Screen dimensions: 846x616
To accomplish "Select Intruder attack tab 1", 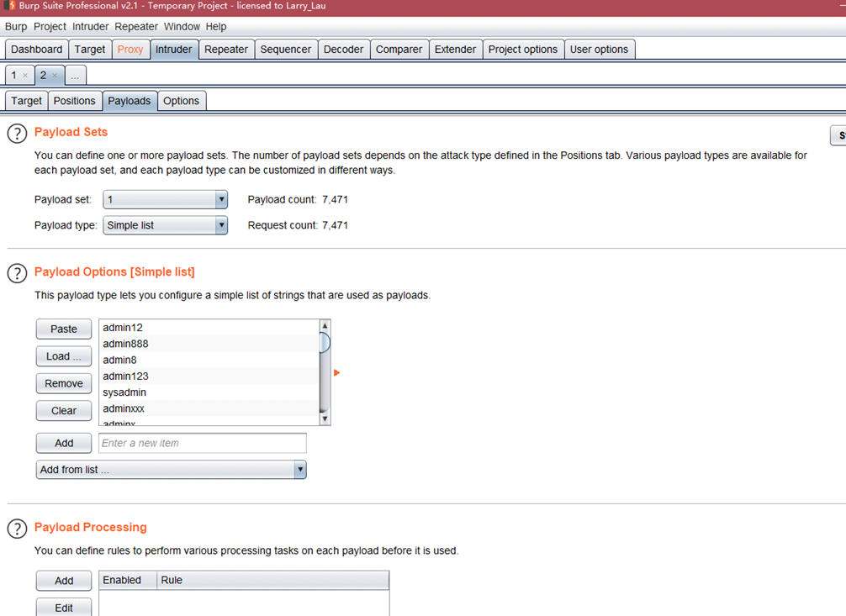I will pyautogui.click(x=14, y=76).
